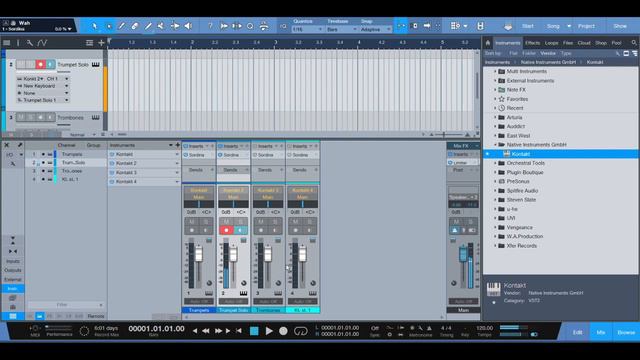The width and height of the screenshot is (640, 360).
Task: Expand the Spitfire Audio folder
Action: (x=495, y=191)
